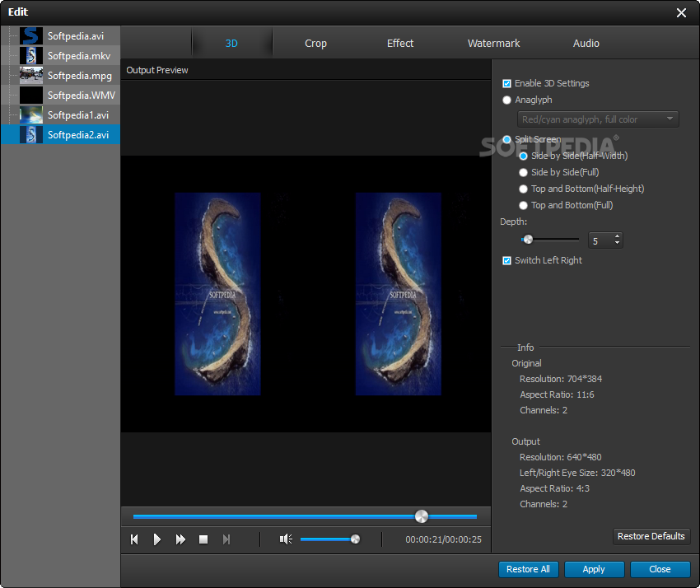Image resolution: width=700 pixels, height=588 pixels.
Task: Jump to the previous frame of the video
Action: pyautogui.click(x=134, y=539)
